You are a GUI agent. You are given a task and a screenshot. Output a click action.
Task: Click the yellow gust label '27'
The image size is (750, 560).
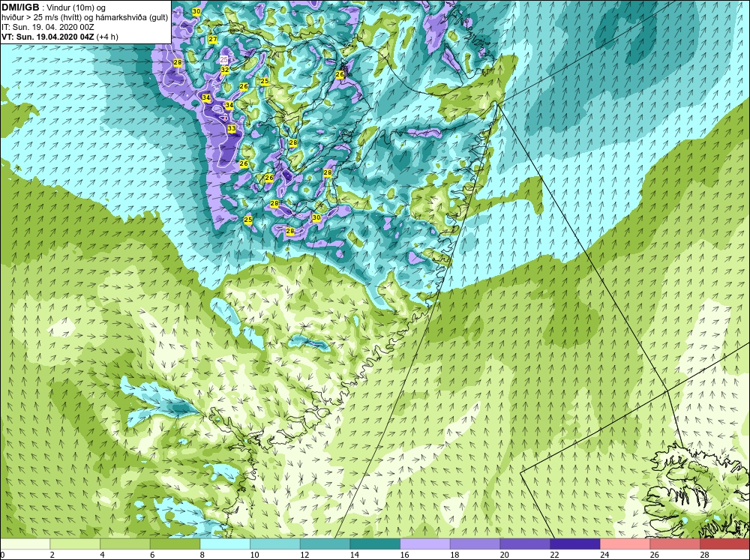213,39
